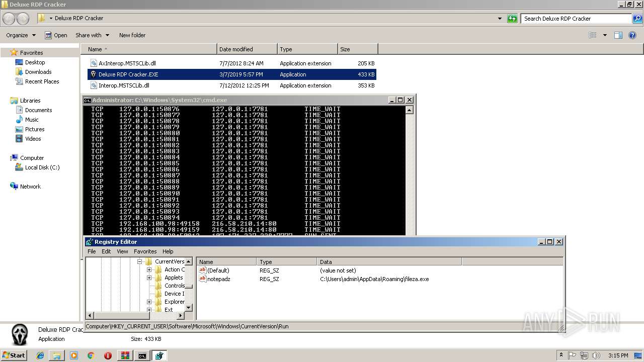Select the (Default) registry value
644x362 pixels.
pos(218,270)
